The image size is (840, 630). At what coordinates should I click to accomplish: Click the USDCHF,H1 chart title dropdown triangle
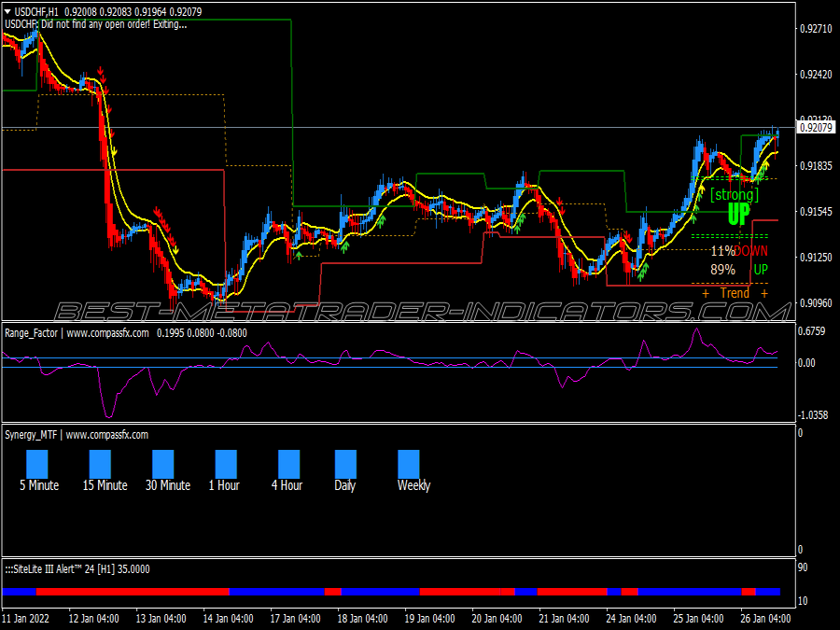(7, 11)
